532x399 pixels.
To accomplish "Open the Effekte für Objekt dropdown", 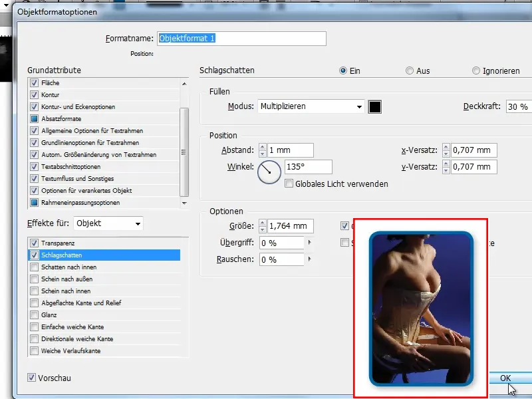I will [108, 223].
